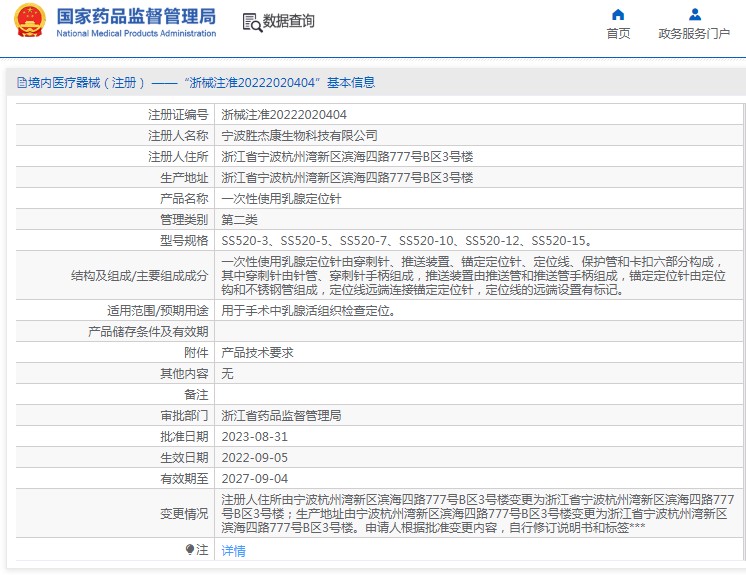Click National Medical Products Administration subtitle
This screenshot has width=746, height=575.
pos(136,33)
